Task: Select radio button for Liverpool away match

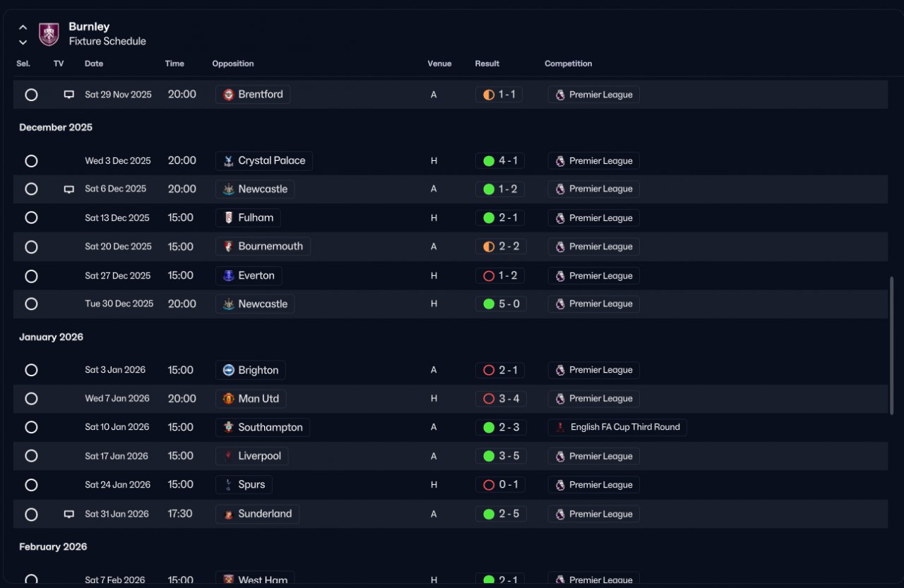Action: pyautogui.click(x=31, y=456)
